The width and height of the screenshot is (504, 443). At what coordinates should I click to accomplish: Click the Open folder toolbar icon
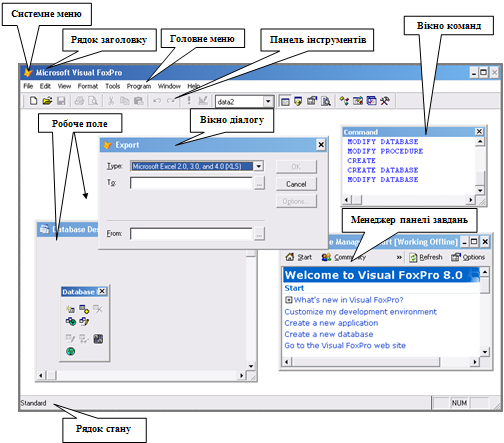[x=47, y=101]
